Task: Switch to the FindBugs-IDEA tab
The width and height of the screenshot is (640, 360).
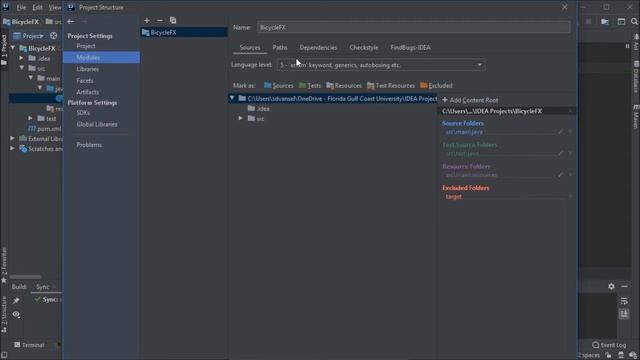Action: (x=410, y=47)
